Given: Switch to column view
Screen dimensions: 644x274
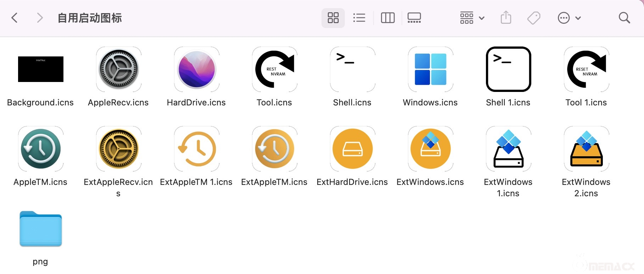Looking at the screenshot, I should tap(387, 18).
